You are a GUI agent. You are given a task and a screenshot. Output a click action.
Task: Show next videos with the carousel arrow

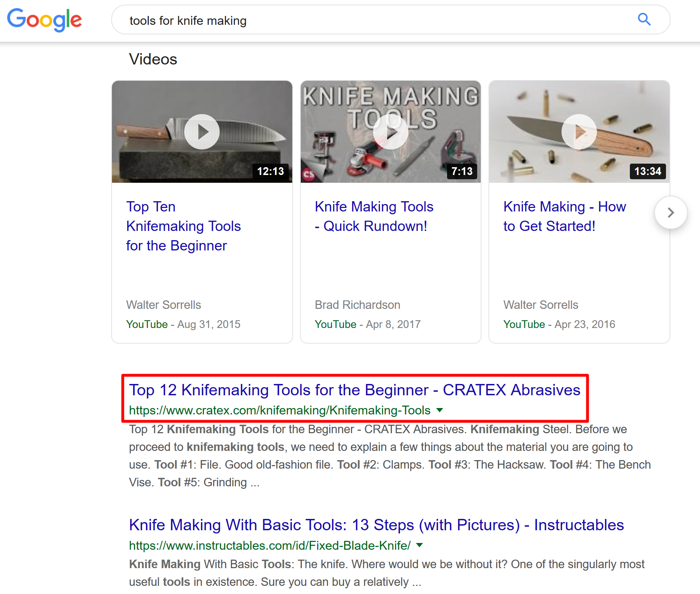pyautogui.click(x=671, y=213)
